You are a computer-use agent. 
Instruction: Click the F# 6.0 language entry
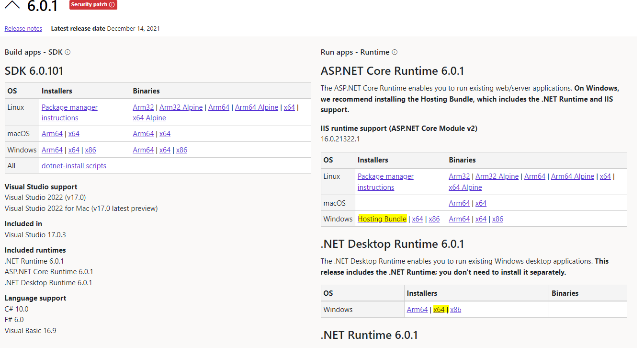click(x=14, y=320)
